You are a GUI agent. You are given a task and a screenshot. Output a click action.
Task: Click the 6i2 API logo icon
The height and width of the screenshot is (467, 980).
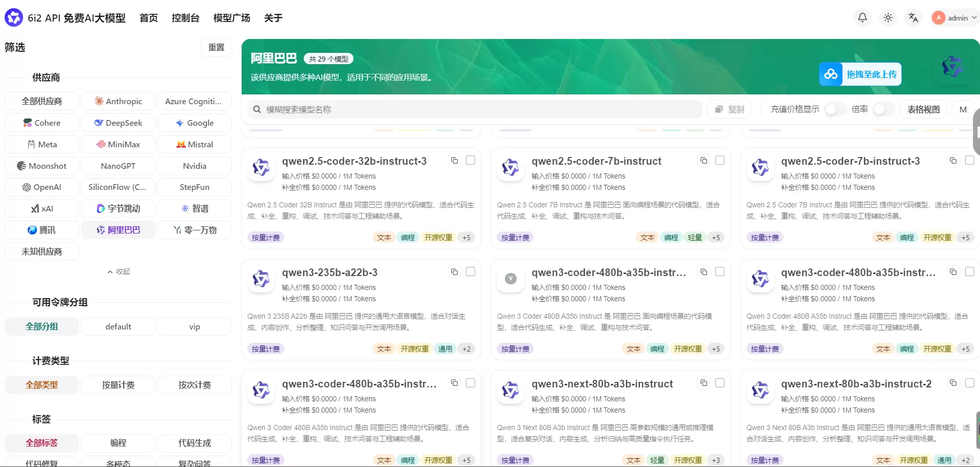click(14, 17)
